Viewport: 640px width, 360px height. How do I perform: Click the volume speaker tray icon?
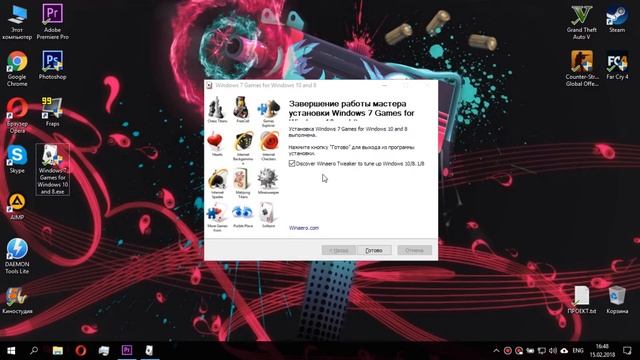click(553, 351)
